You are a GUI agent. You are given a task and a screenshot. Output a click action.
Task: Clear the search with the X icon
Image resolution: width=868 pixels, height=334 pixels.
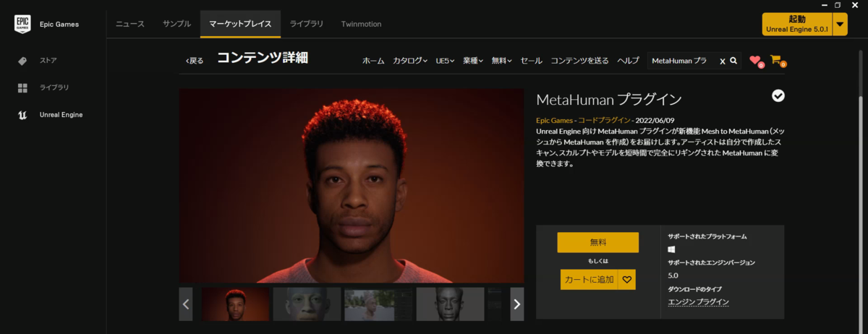click(722, 61)
